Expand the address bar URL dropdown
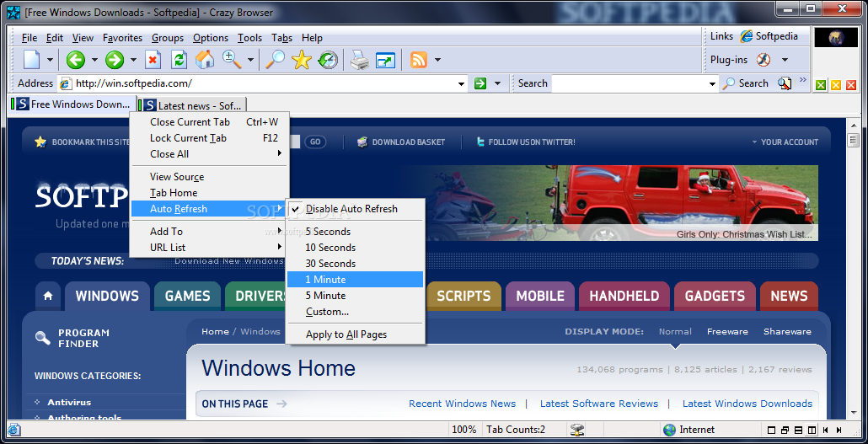This screenshot has width=868, height=444. (462, 83)
